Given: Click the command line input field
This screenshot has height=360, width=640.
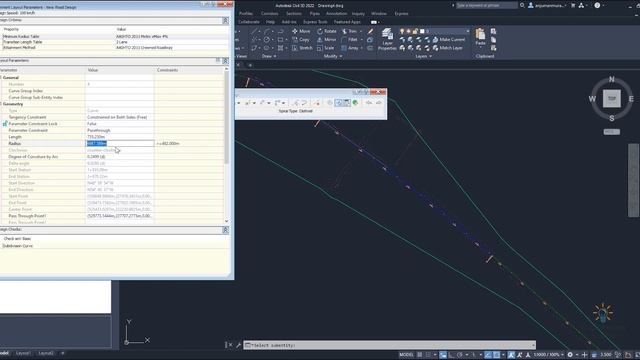Looking at the screenshot, I should [390, 345].
